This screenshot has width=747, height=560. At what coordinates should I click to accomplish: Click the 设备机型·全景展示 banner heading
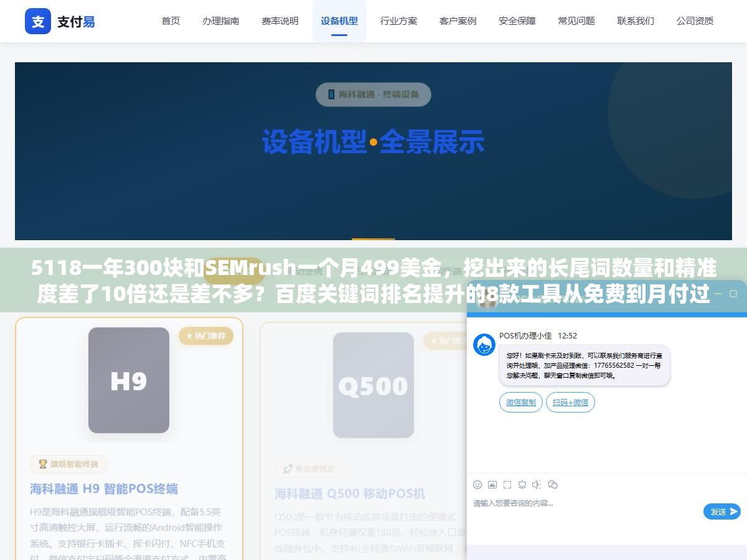coord(374,142)
